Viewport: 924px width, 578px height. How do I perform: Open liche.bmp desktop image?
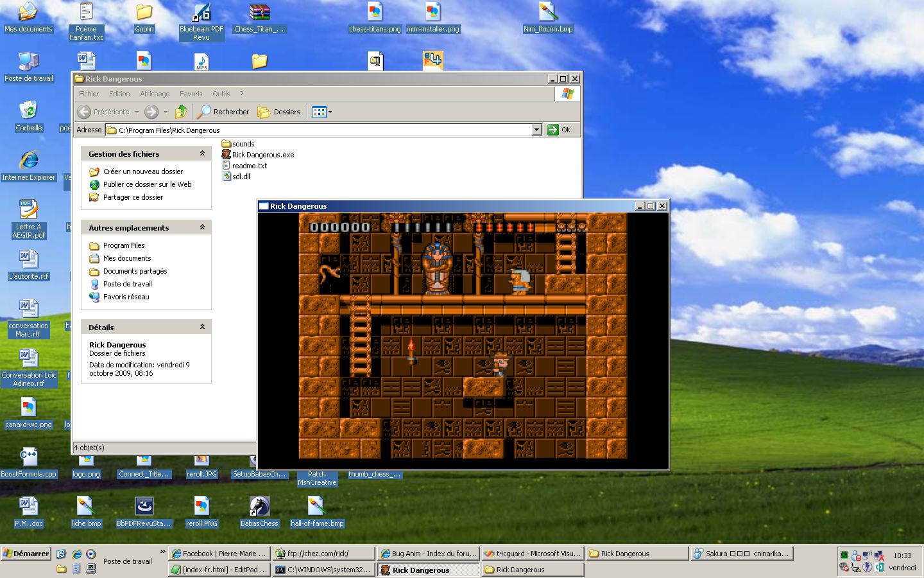point(86,512)
